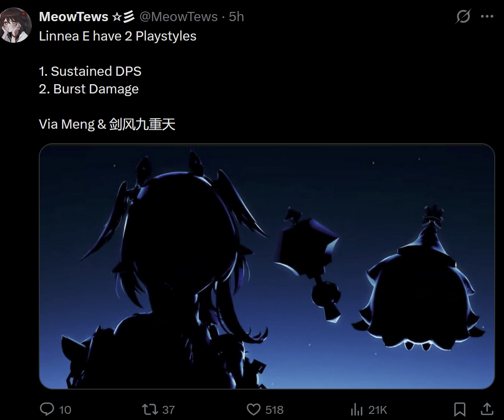Click the repost count 37

tap(168, 410)
